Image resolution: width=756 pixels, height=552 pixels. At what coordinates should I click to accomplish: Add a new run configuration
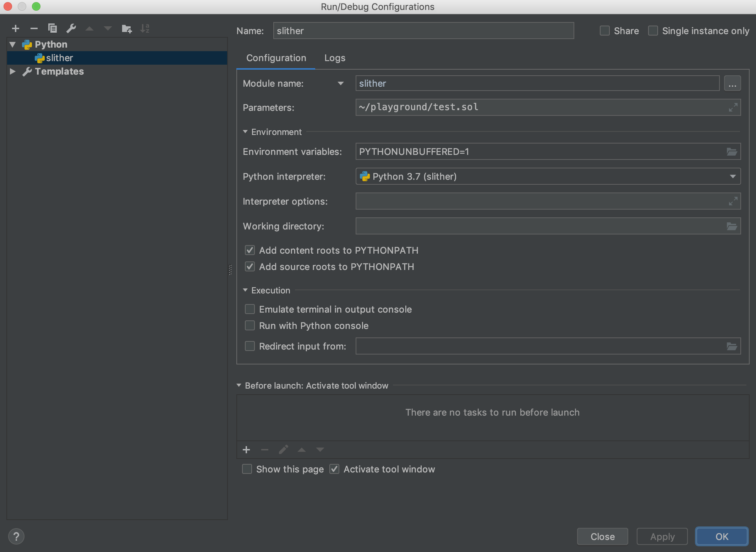16,28
